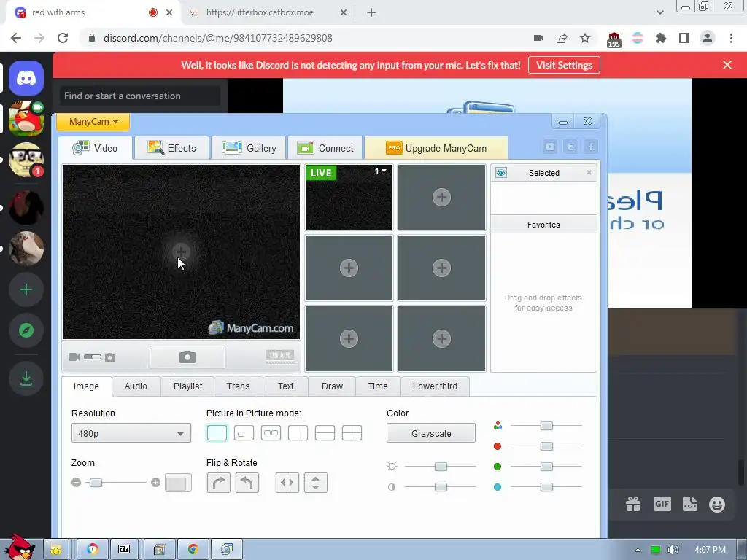
Task: Open the Lower third tab
Action: [435, 386]
